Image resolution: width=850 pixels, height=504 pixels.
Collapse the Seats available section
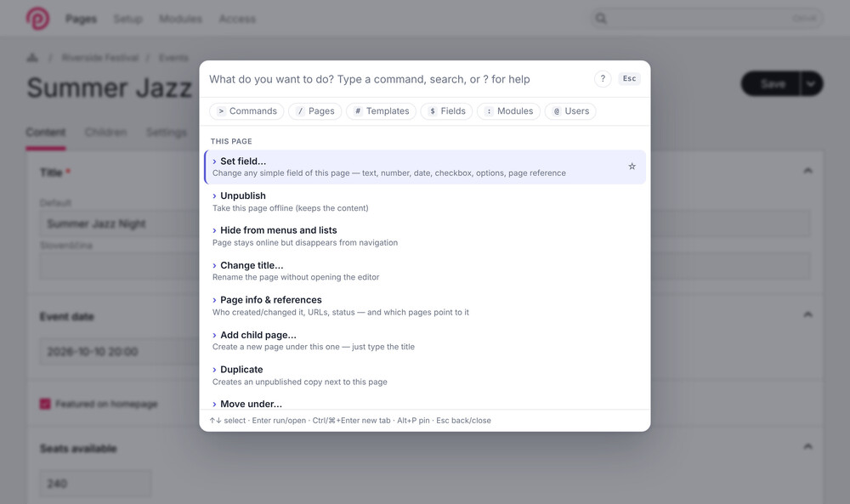(807, 446)
